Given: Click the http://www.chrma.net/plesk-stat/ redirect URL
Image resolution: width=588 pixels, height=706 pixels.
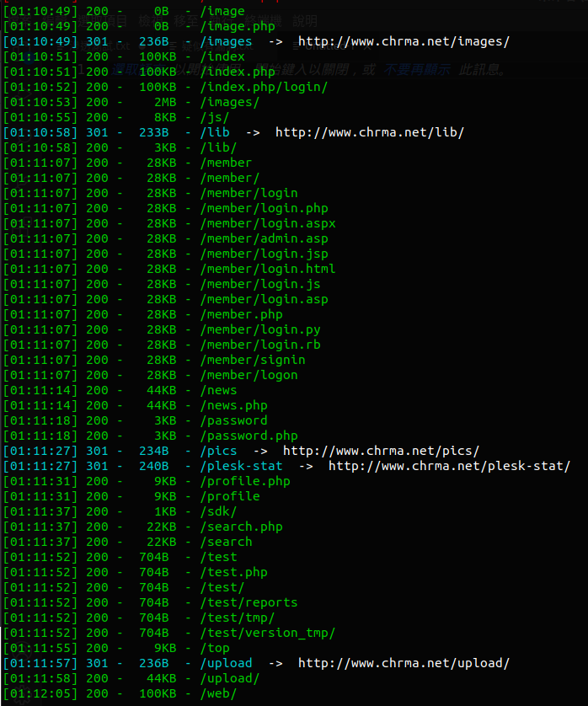Looking at the screenshot, I should click(x=449, y=466).
